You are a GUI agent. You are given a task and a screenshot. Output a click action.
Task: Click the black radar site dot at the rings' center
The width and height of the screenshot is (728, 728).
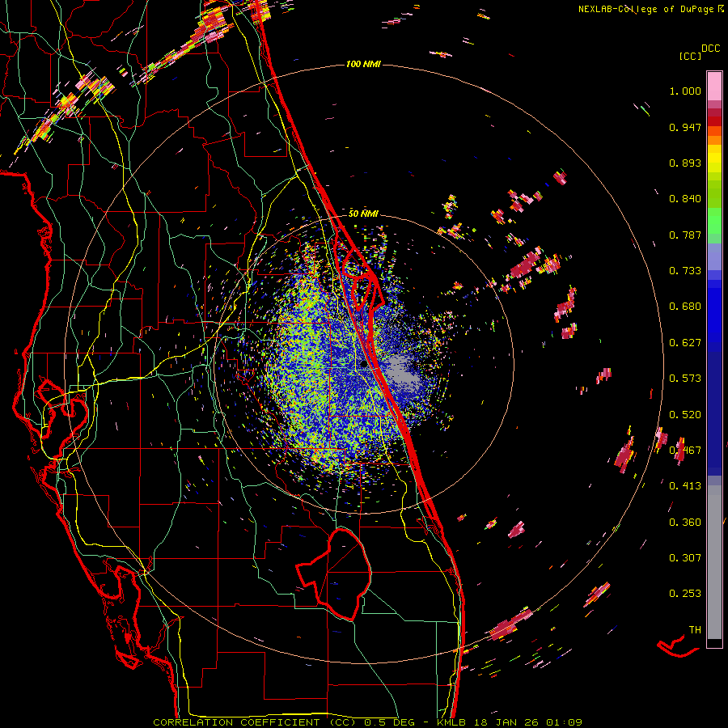pos(363,365)
